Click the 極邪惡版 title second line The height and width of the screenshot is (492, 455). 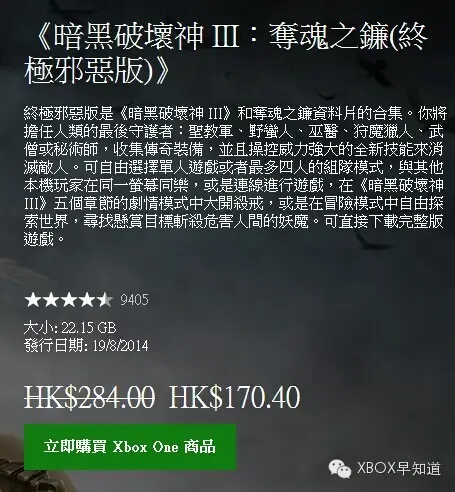pyautogui.click(x=97, y=71)
